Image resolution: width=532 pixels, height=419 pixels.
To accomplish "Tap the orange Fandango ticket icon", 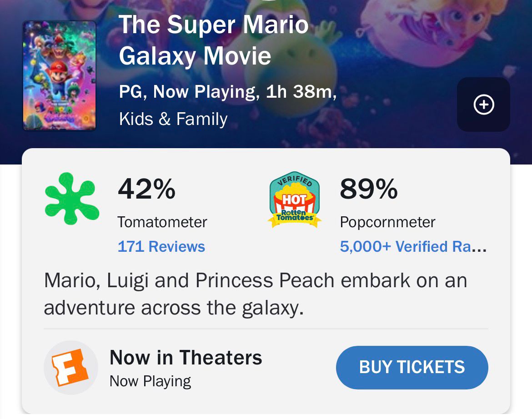I will (70, 367).
